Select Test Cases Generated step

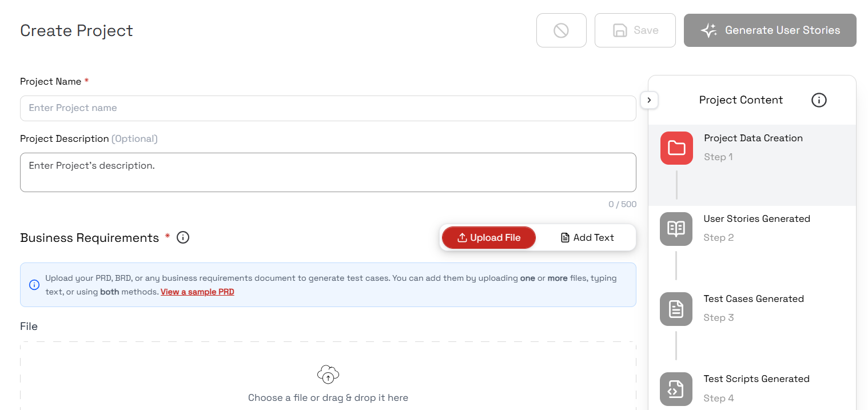tap(752, 326)
